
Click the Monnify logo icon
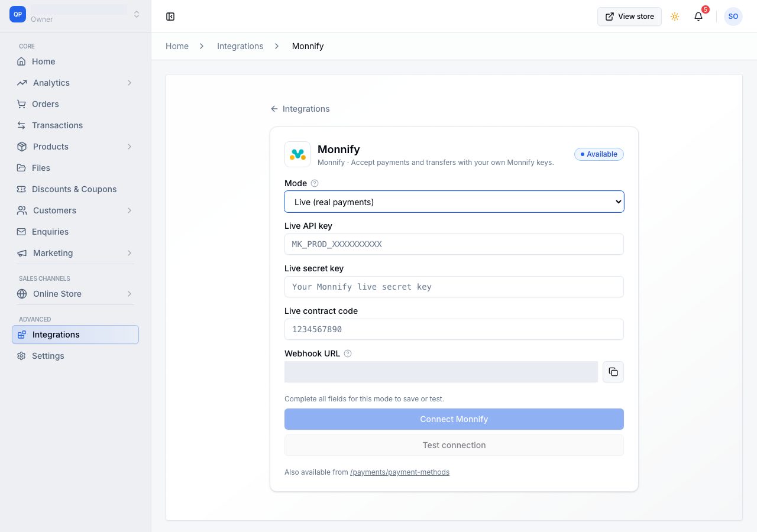tap(297, 154)
